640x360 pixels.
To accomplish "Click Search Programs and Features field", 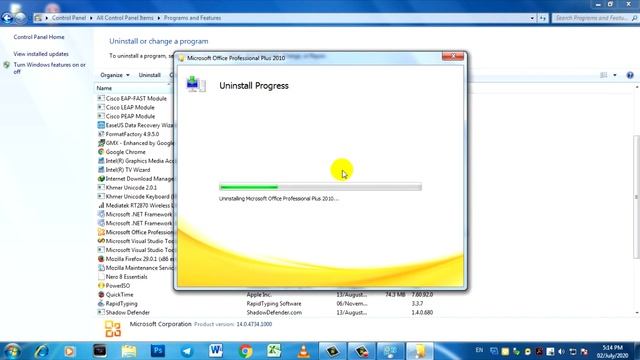I will (595, 18).
